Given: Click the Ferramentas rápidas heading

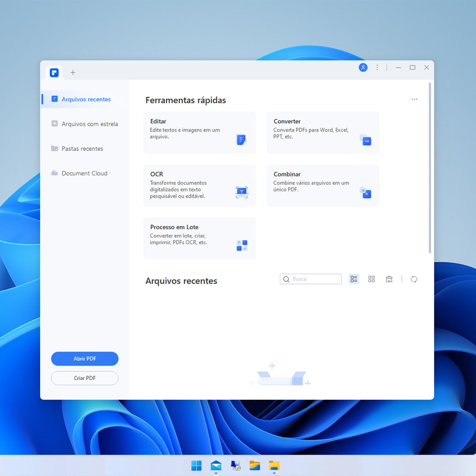Looking at the screenshot, I should click(x=186, y=100).
